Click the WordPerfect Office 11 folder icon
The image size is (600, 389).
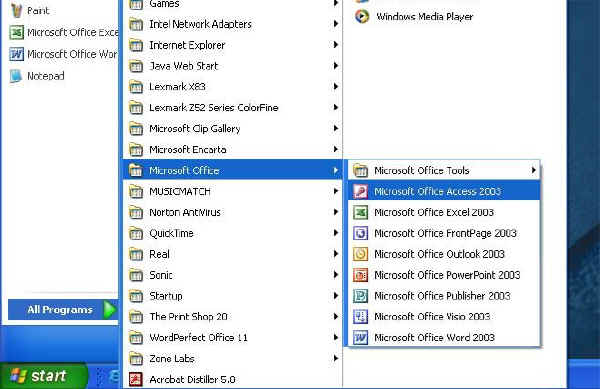[136, 337]
